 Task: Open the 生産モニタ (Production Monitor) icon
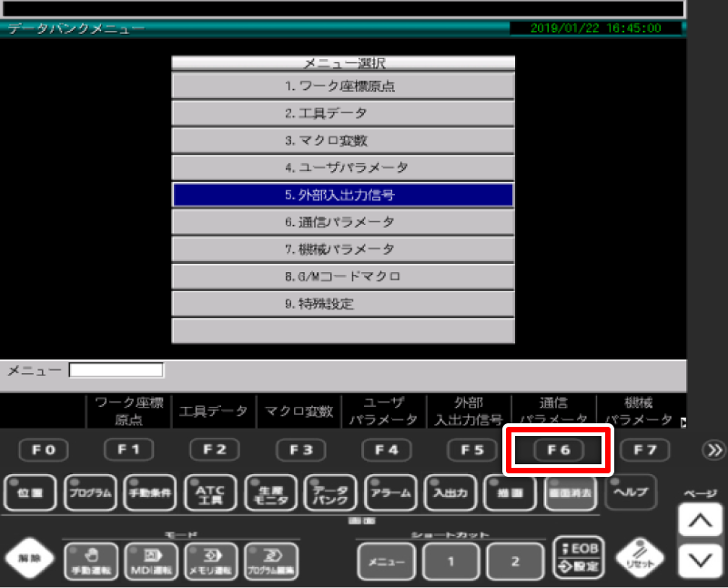270,492
